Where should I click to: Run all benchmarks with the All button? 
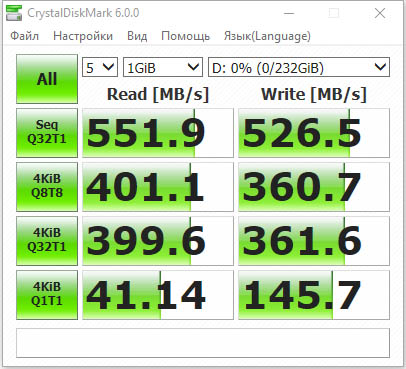(47, 79)
